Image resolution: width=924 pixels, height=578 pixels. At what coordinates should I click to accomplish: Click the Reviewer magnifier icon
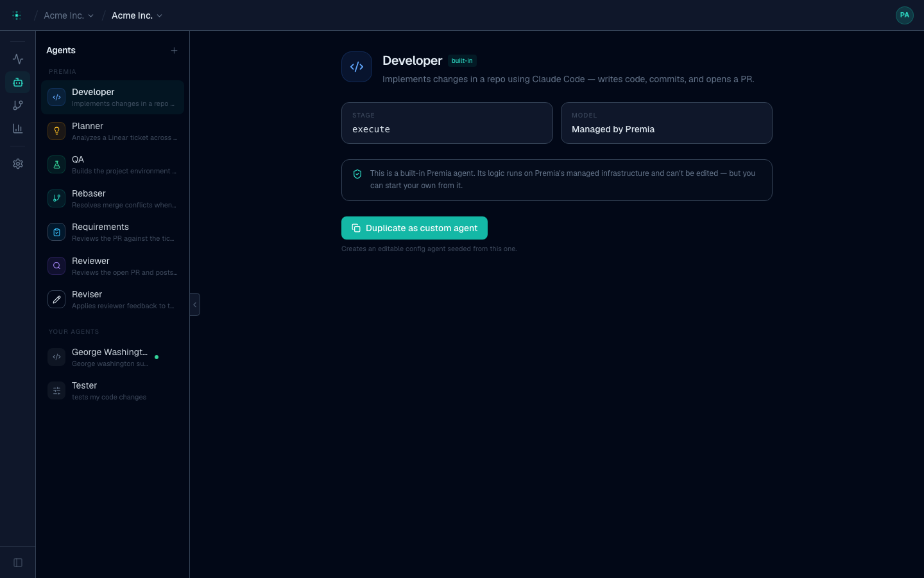pyautogui.click(x=56, y=266)
